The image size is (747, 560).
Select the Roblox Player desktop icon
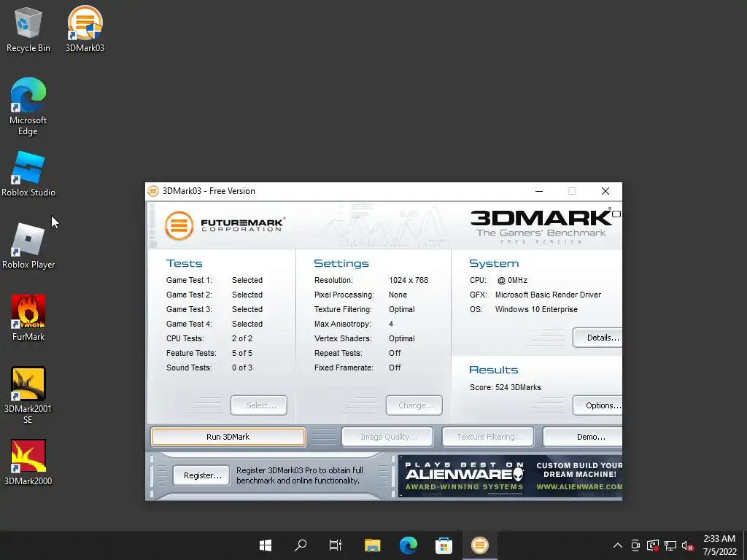tap(28, 246)
